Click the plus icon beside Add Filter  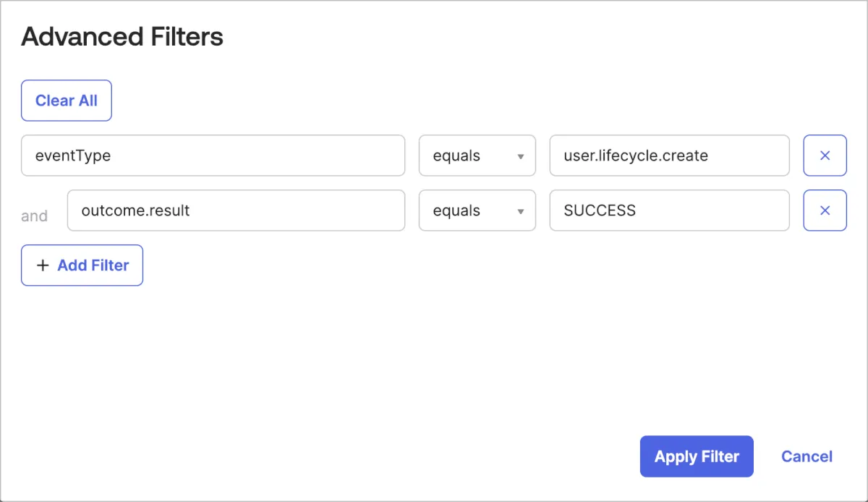pyautogui.click(x=43, y=265)
